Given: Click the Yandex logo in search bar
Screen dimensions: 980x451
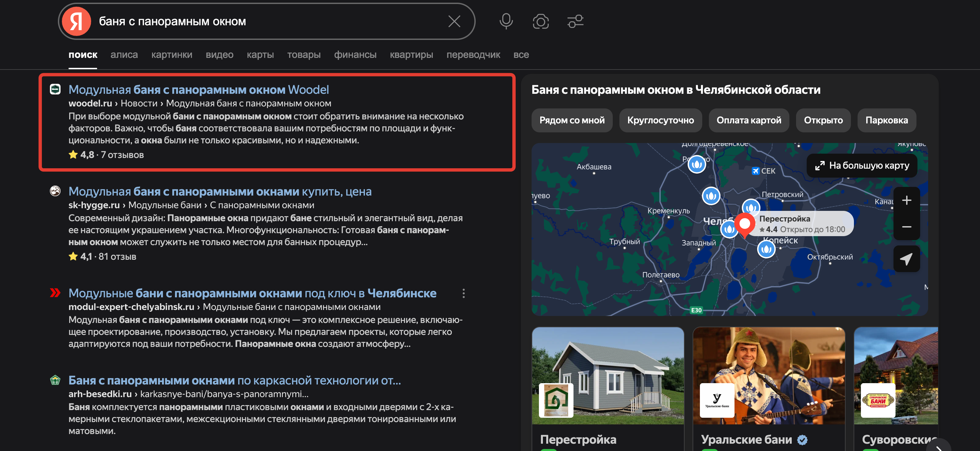Looking at the screenshot, I should tap(76, 21).
